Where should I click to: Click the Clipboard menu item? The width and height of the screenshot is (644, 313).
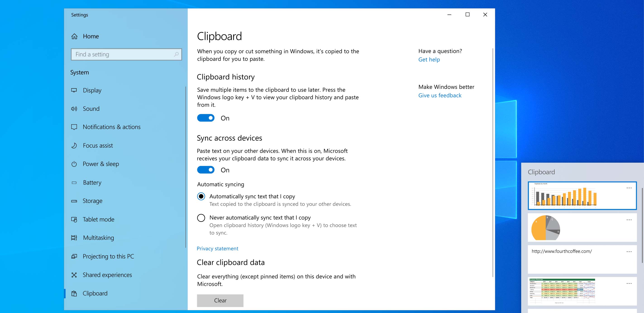[95, 293]
